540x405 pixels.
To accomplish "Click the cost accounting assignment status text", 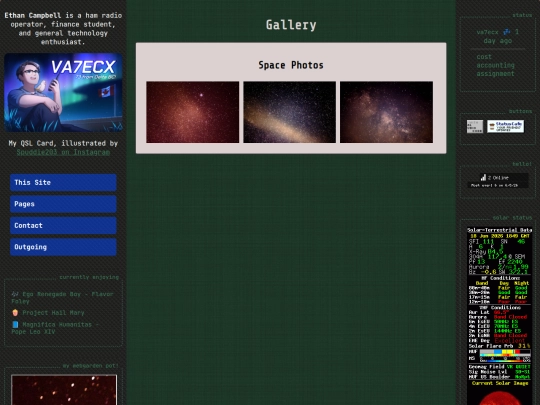I will [x=495, y=65].
